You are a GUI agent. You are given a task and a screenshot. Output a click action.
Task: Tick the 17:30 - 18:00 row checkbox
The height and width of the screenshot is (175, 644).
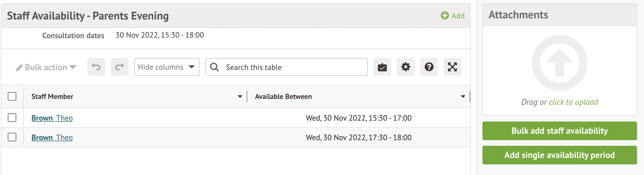click(12, 137)
